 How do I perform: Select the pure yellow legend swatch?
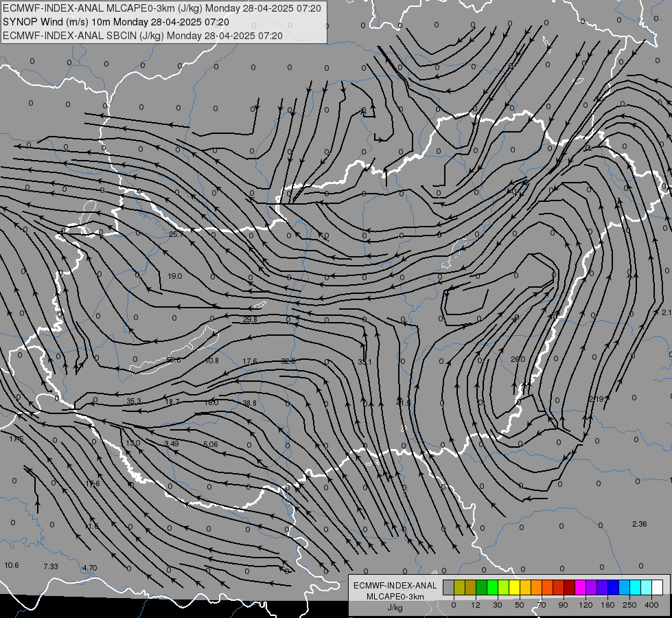(514, 587)
